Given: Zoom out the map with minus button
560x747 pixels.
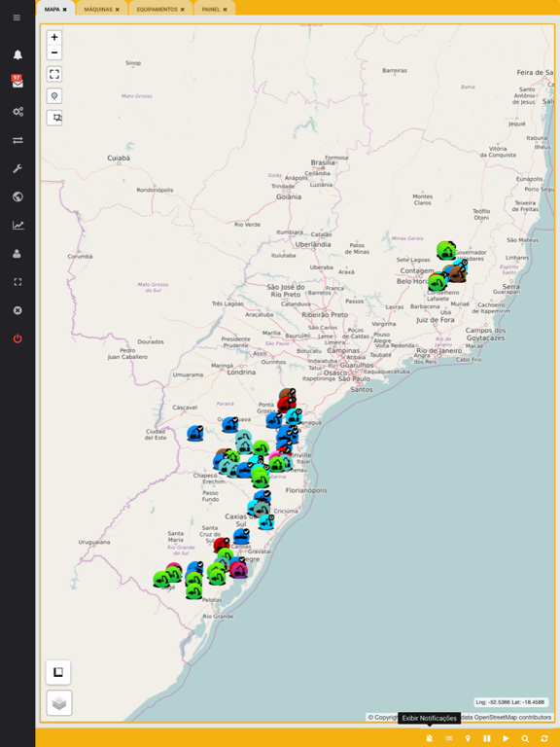Looking at the screenshot, I should (54, 53).
